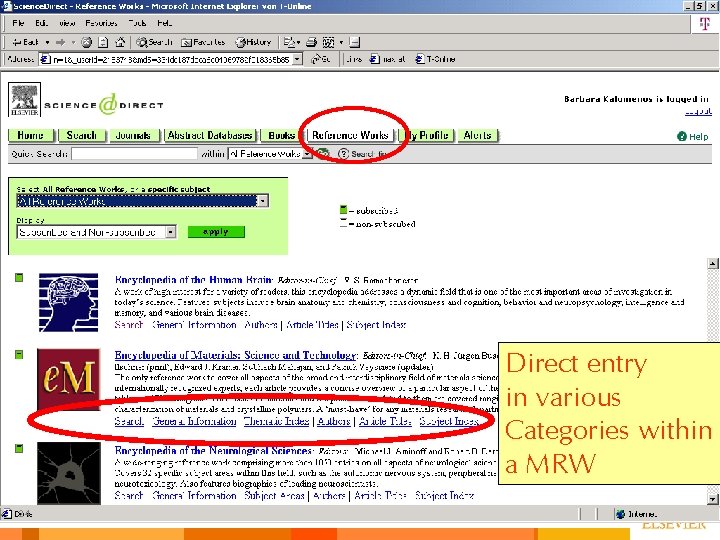Switch to the Abstract Databases tab
Screen dimensions: 720x540
pos(210,135)
